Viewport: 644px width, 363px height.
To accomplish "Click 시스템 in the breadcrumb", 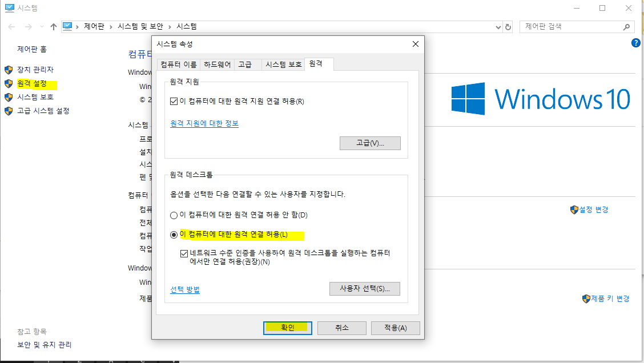I will point(187,27).
